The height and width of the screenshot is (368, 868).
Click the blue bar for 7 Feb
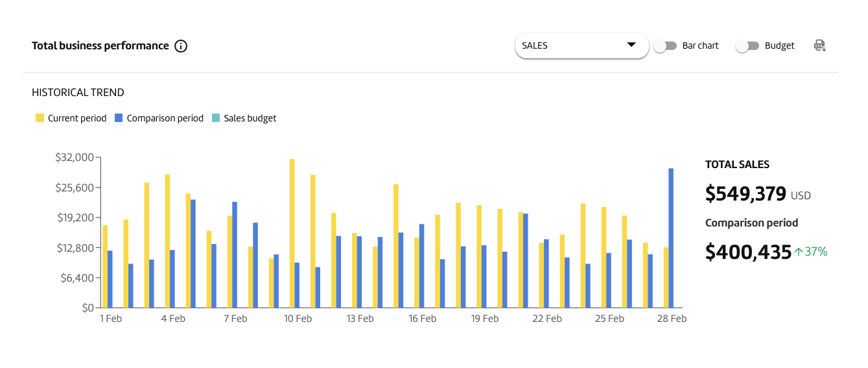[x=235, y=254]
